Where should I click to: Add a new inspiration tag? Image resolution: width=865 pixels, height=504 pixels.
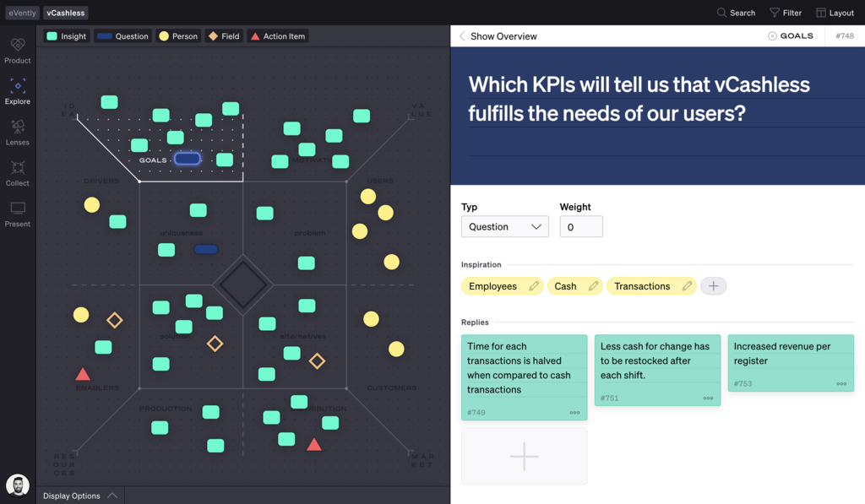pos(713,286)
